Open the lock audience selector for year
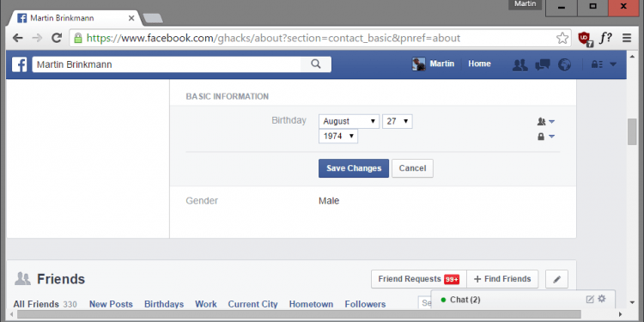This screenshot has width=644, height=322. [x=546, y=137]
